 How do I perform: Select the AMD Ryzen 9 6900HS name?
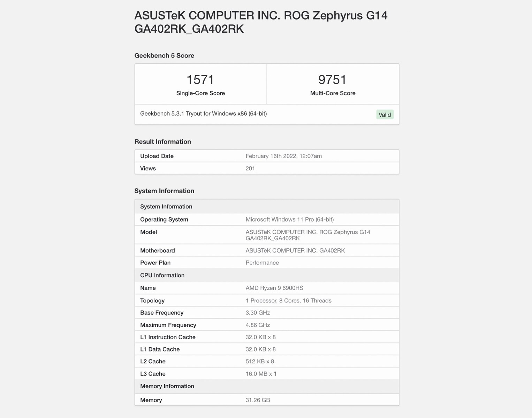(x=274, y=288)
